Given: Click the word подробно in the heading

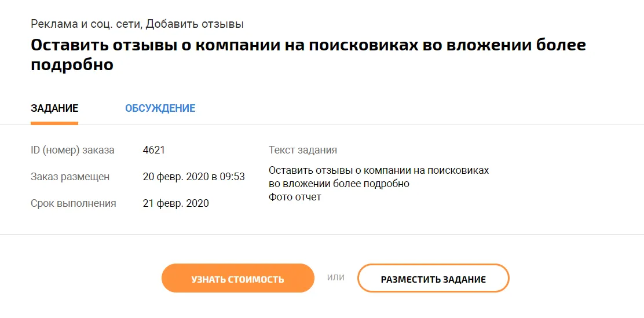Looking at the screenshot, I should pyautogui.click(x=72, y=65).
